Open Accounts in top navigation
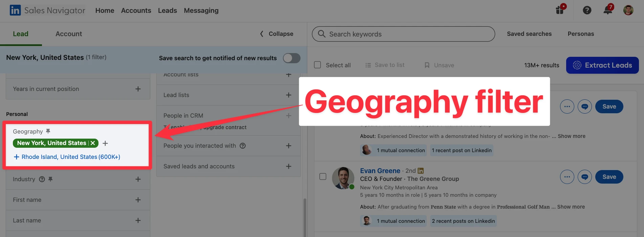Image resolution: width=644 pixels, height=237 pixels. tap(136, 10)
